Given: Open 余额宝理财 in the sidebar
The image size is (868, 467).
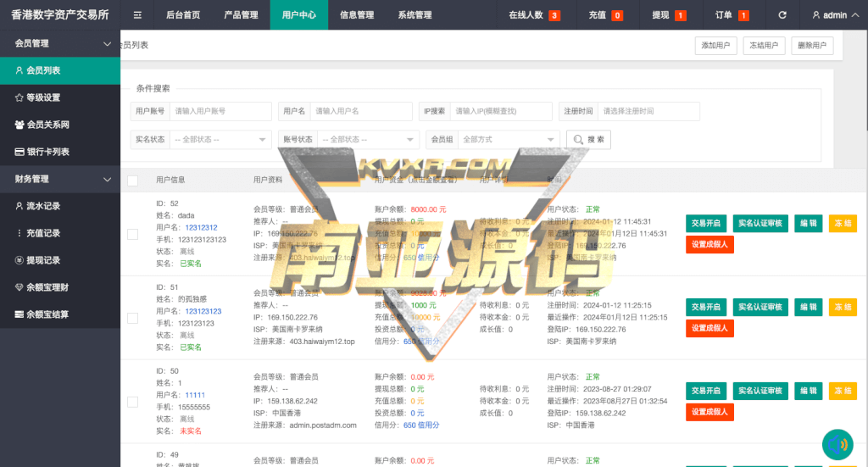Looking at the screenshot, I should click(60, 287).
